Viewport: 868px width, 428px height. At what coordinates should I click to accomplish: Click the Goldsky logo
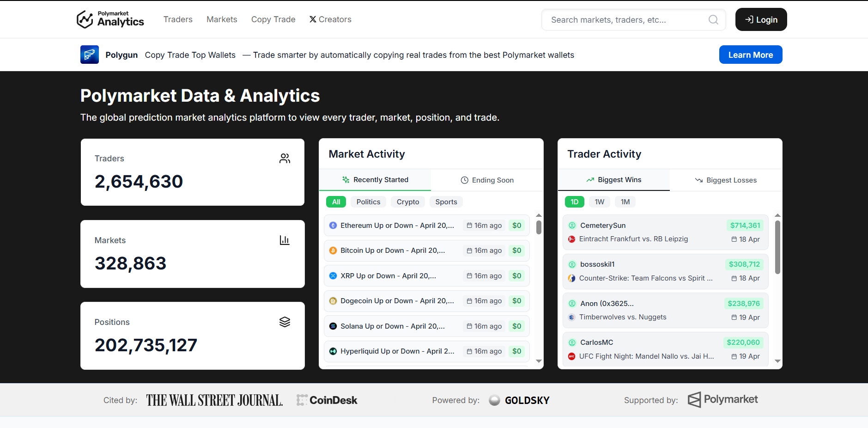519,400
